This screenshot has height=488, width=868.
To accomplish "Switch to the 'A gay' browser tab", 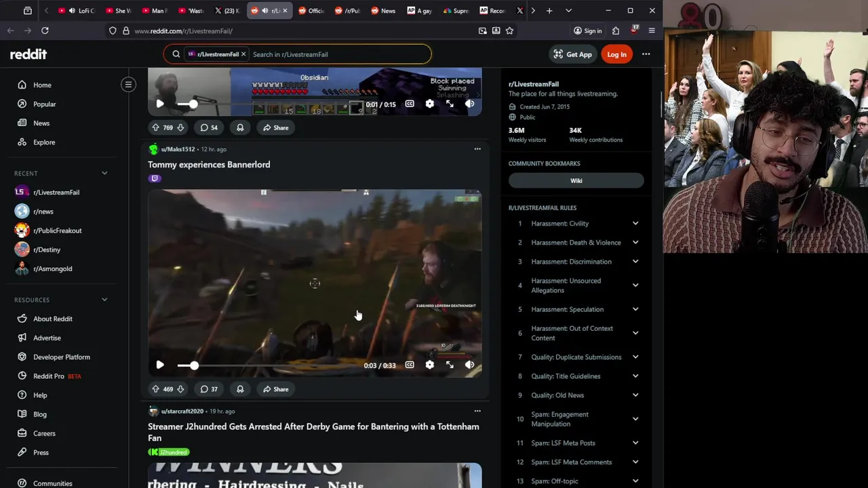I will pos(420,11).
